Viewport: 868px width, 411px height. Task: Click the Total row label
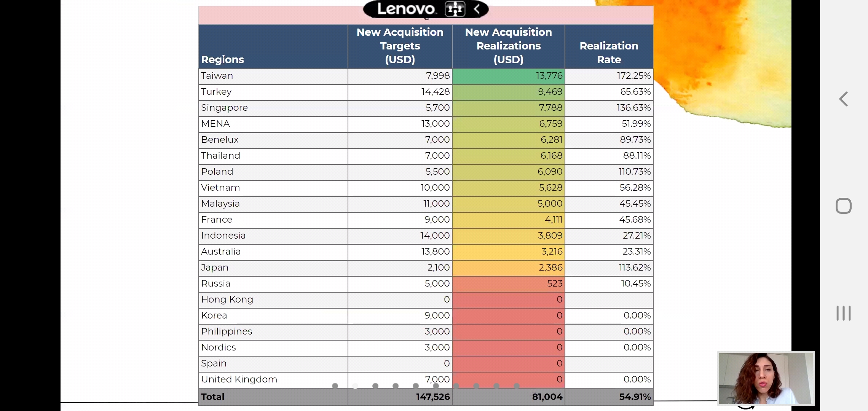(x=213, y=397)
